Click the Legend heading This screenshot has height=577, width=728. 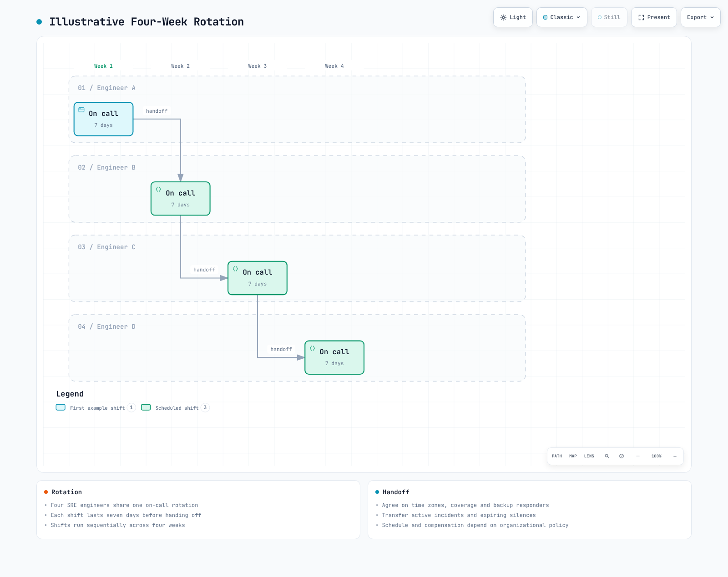coord(70,394)
